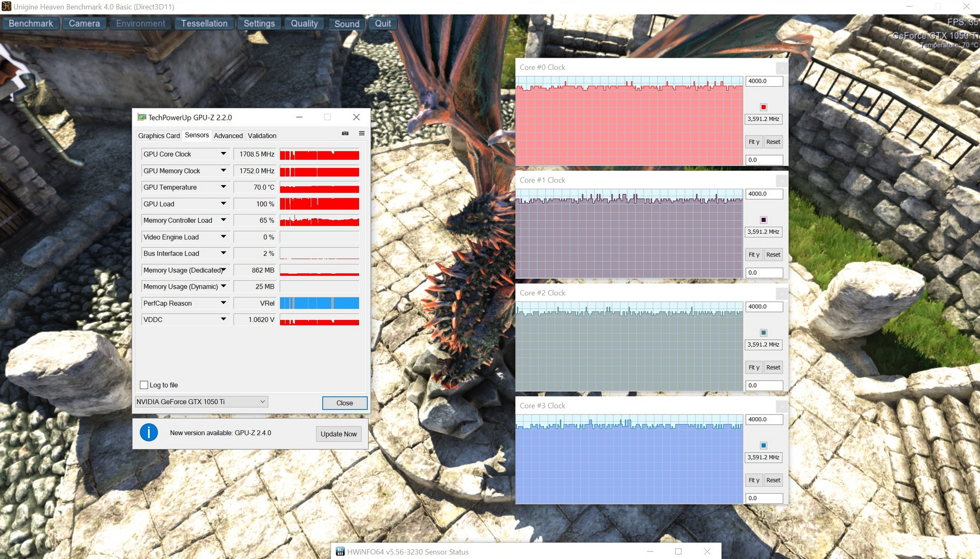
Task: Close the Core #3 Clock graph panel
Action: point(781,406)
